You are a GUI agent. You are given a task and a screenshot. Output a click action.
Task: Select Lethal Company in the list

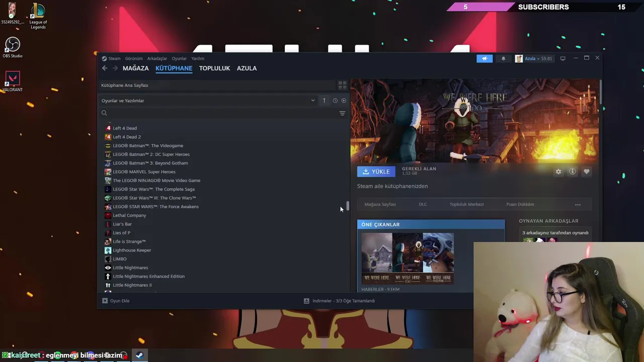pos(129,215)
